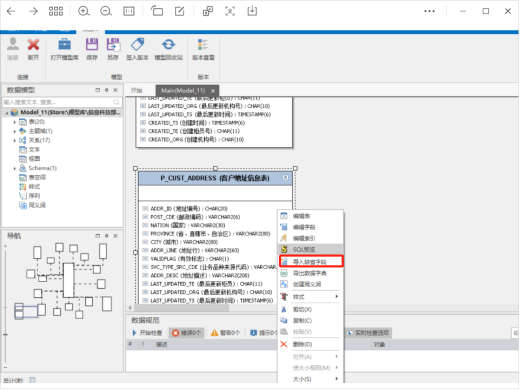The width and height of the screenshot is (520, 390).
Task: Go forward to the next image in viewer
Action: [x=33, y=11]
